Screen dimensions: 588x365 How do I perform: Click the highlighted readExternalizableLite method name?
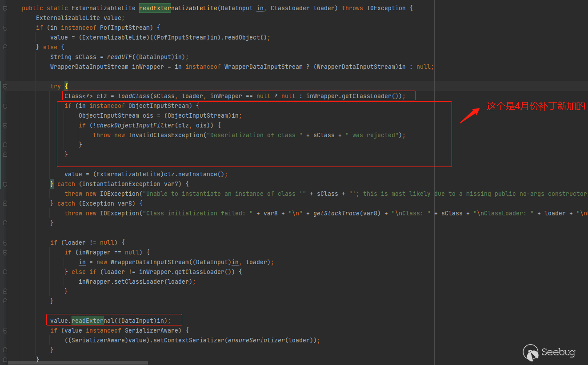(x=178, y=8)
